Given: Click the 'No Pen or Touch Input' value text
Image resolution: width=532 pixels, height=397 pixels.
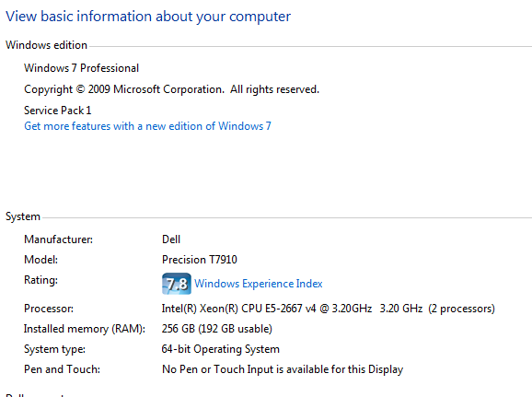Looking at the screenshot, I should point(283,369).
